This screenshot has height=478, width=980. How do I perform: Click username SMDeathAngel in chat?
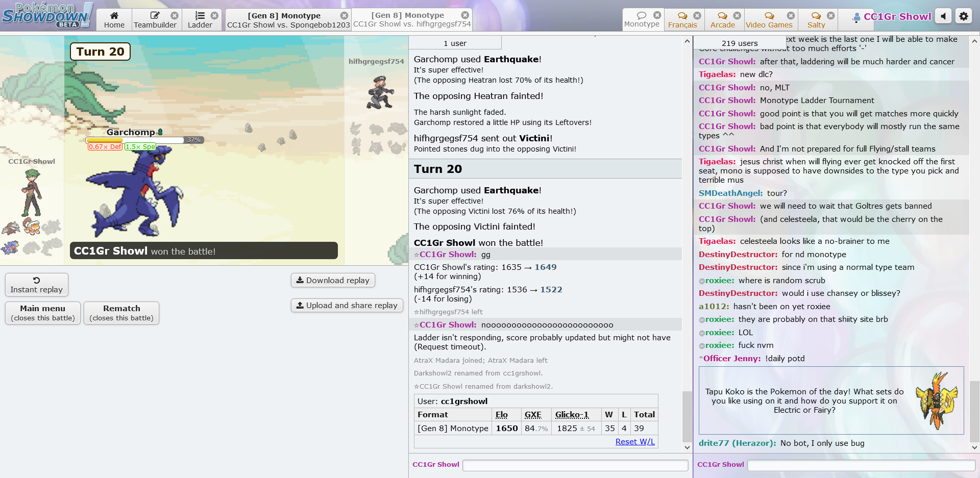731,193
